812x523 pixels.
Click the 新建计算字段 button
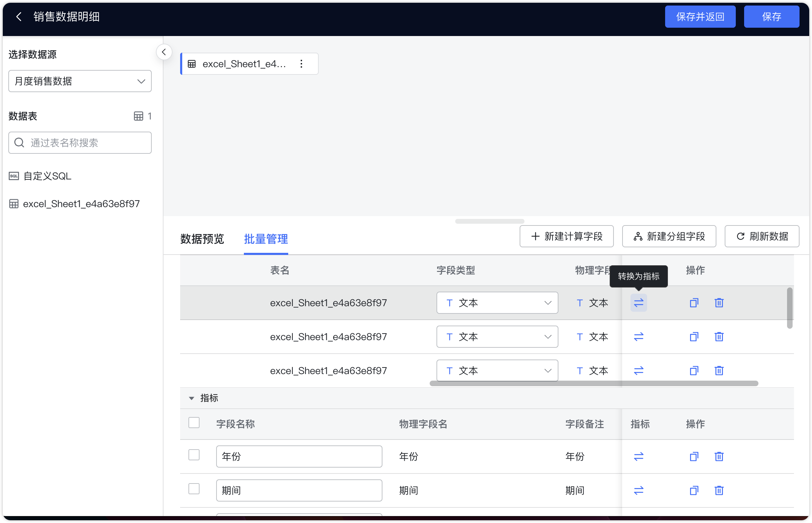[566, 236]
